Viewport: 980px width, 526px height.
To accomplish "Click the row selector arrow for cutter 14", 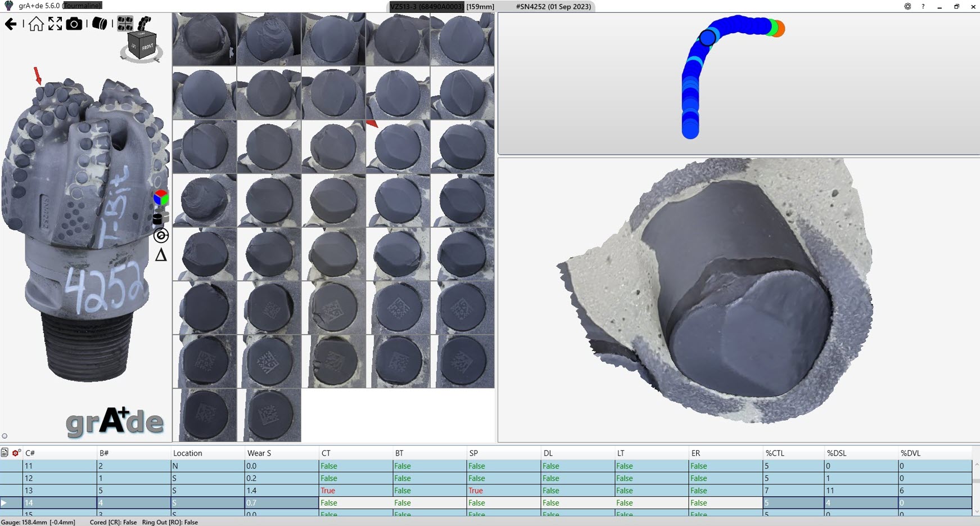I will coord(4,503).
